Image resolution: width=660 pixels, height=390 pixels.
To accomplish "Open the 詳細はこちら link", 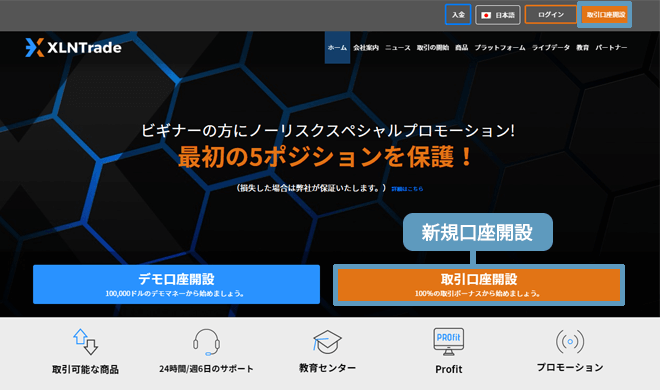I will pos(407,189).
